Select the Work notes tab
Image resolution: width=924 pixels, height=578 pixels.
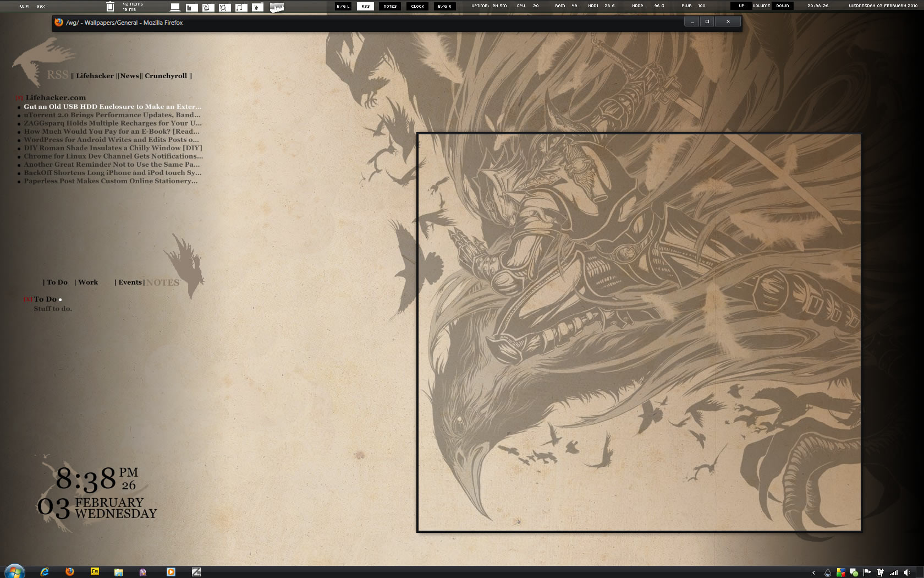[x=88, y=282]
